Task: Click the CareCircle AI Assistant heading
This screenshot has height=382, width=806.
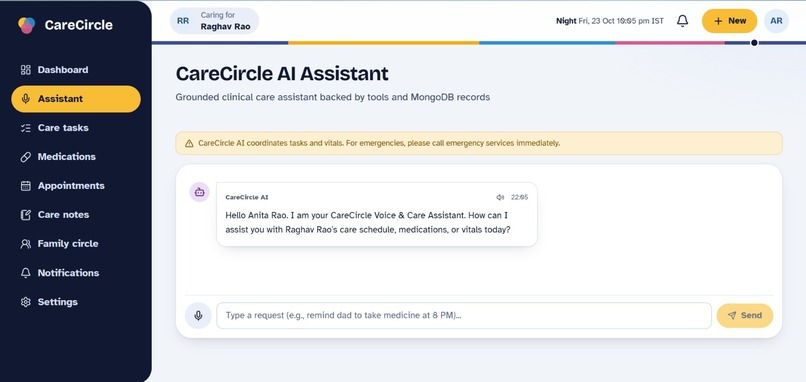Action: (x=282, y=74)
